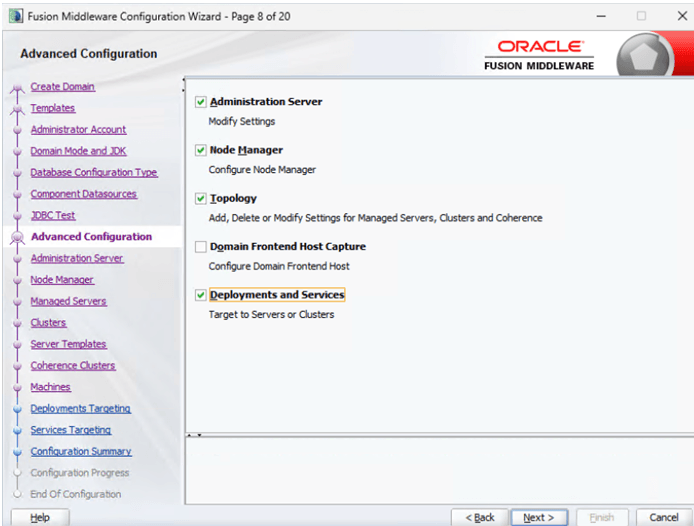Jump to JDBC Test step
Image resolution: width=694 pixels, height=526 pixels.
(53, 215)
